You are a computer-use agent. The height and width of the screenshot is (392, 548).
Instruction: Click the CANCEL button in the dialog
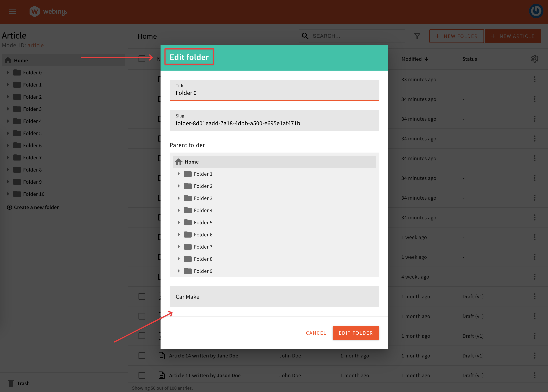pos(316,333)
